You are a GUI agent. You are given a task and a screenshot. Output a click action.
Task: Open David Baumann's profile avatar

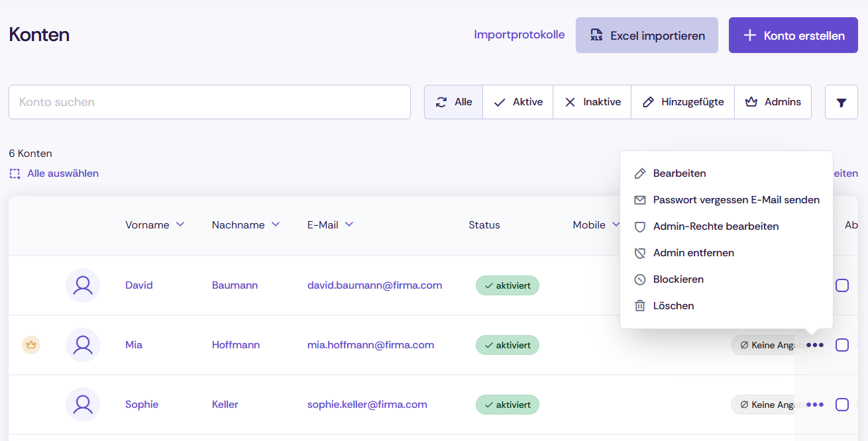[83, 285]
